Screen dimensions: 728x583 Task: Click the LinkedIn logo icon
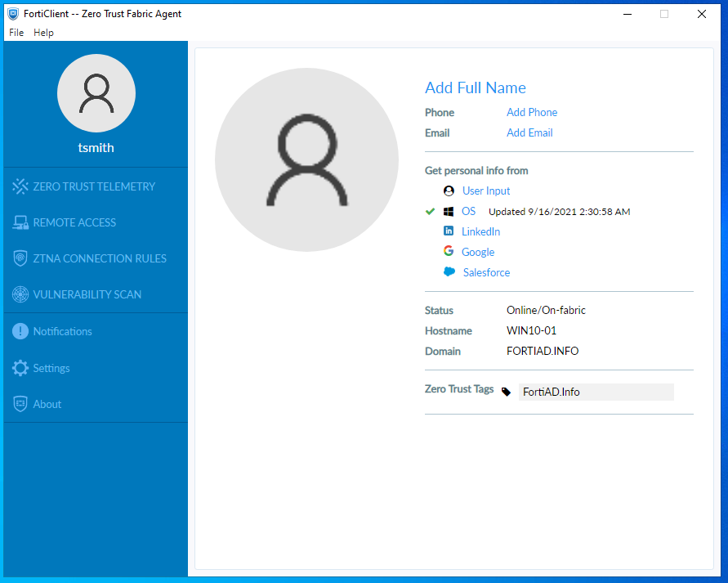point(449,231)
